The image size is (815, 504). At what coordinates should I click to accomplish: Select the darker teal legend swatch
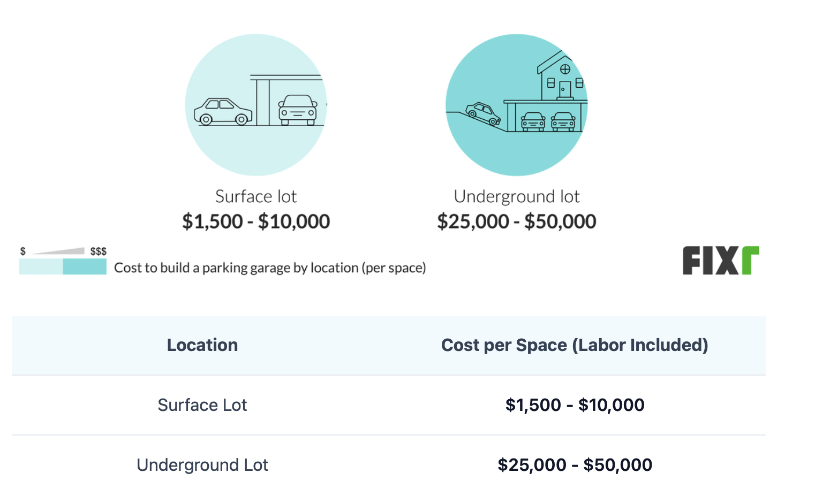85,266
